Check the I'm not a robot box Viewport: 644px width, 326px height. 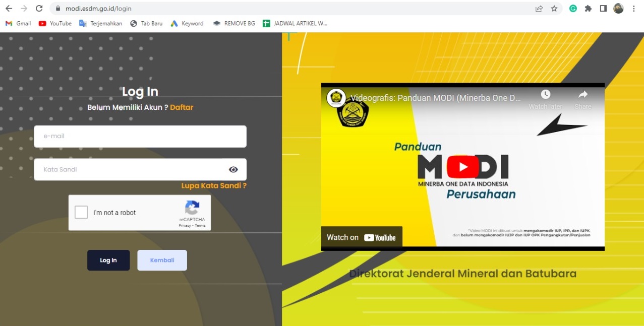81,212
